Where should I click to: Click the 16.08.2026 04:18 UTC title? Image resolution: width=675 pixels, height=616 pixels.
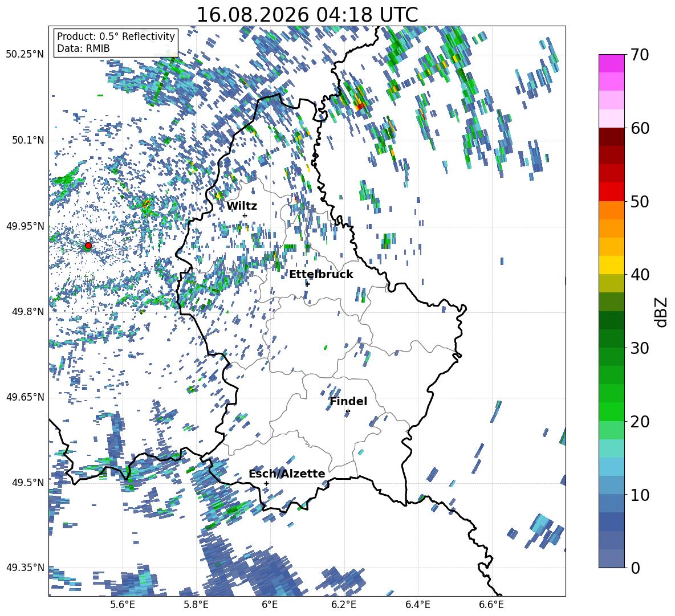tap(307, 15)
